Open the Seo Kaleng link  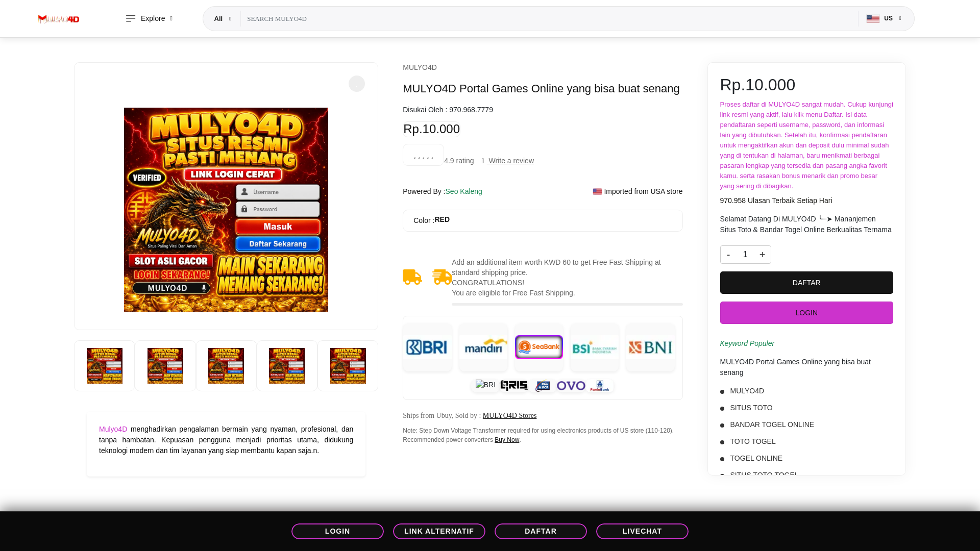(463, 191)
